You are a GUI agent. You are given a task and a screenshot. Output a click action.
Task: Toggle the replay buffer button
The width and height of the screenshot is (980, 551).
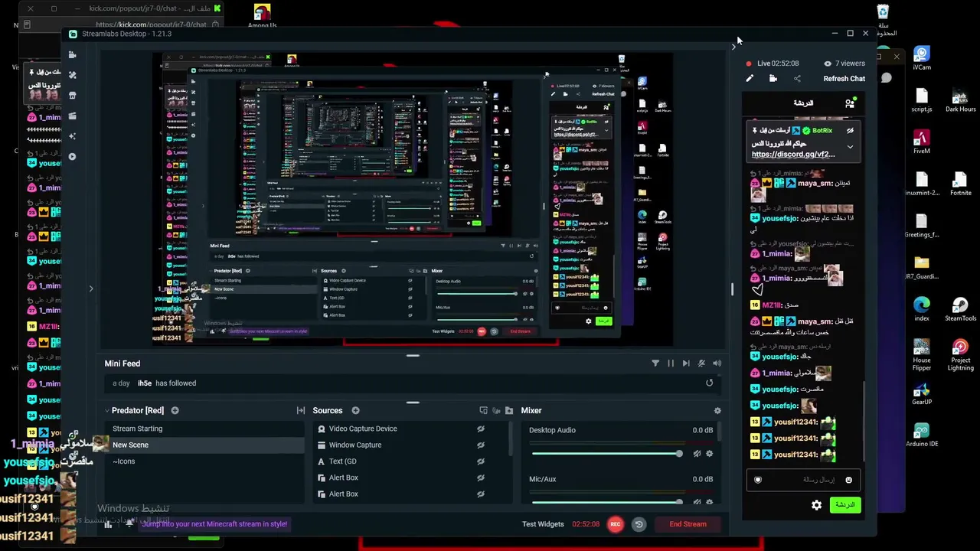639,524
